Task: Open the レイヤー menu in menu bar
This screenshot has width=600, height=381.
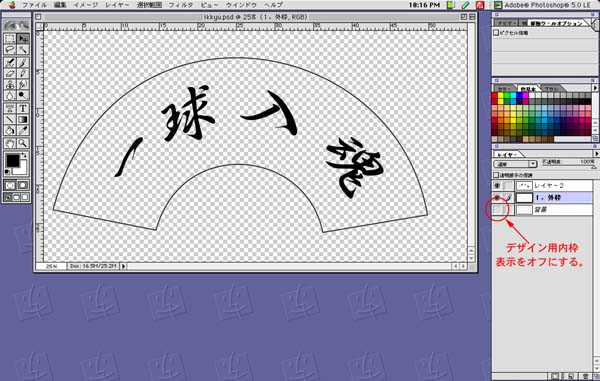Action: coord(117,5)
